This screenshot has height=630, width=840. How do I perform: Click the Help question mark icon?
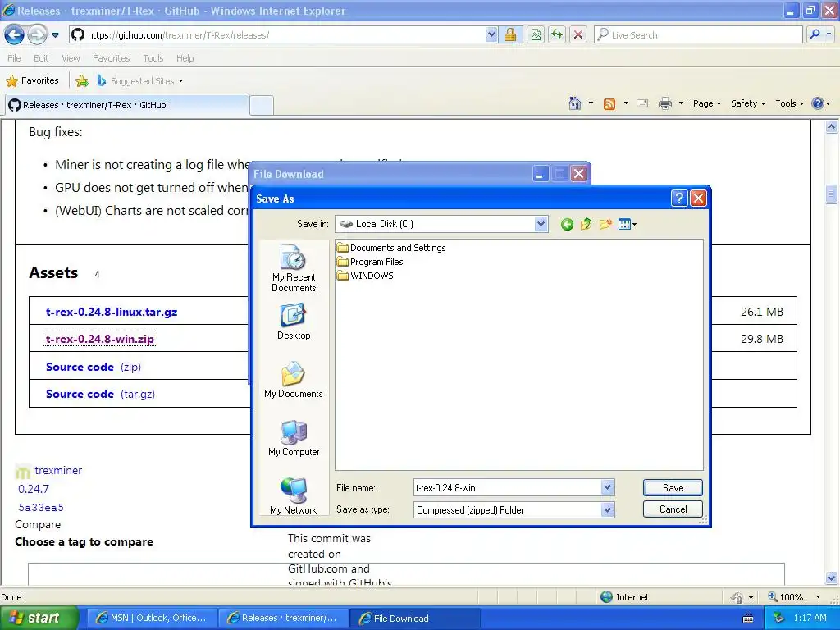818,103
